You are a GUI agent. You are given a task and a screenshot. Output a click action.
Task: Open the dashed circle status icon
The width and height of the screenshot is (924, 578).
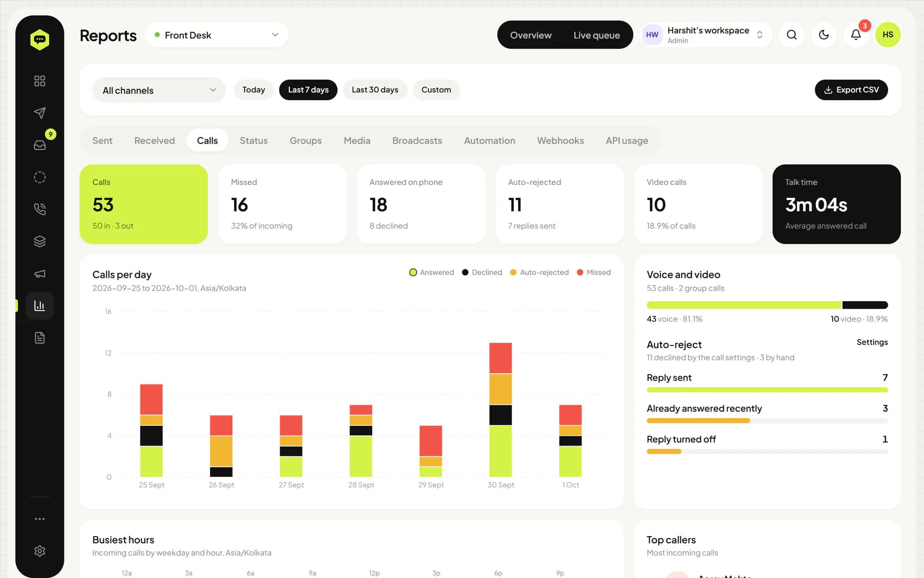[39, 177]
